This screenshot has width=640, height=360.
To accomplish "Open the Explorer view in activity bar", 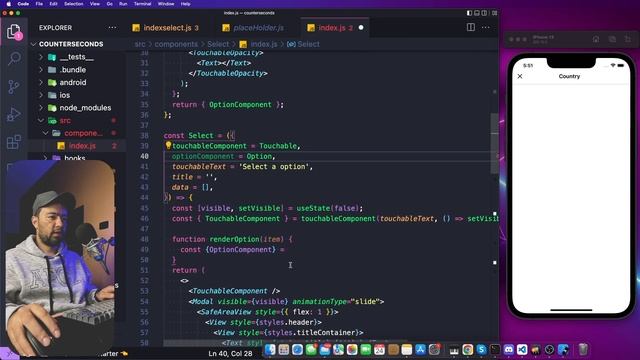I will [14, 32].
